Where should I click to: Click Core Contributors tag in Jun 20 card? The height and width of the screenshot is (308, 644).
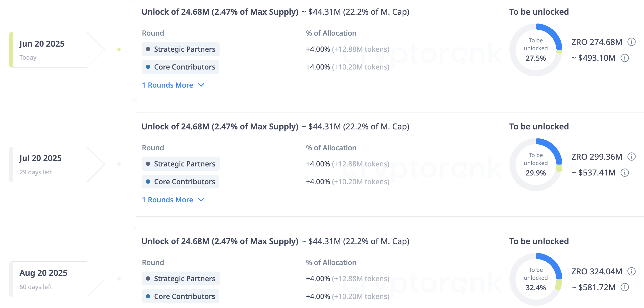coord(181,67)
